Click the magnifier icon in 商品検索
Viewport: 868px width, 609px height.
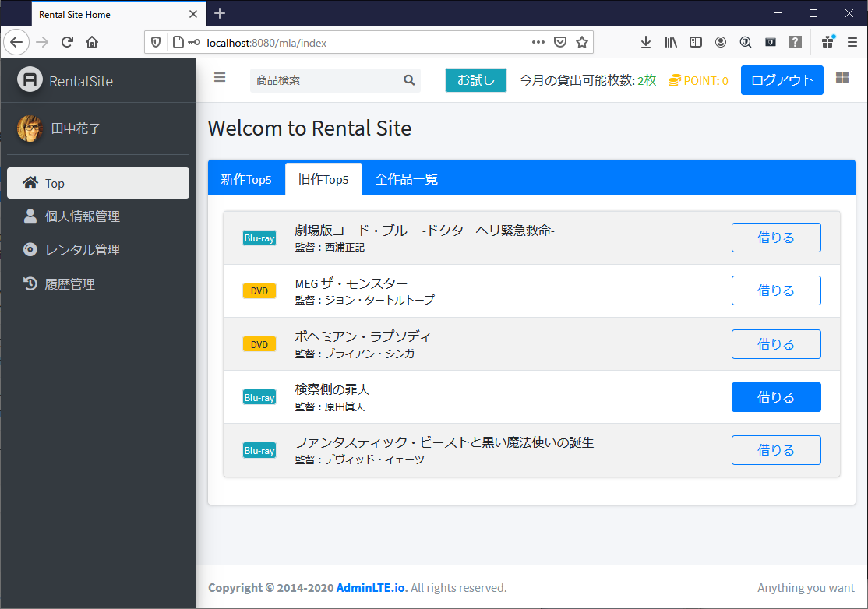tap(408, 80)
